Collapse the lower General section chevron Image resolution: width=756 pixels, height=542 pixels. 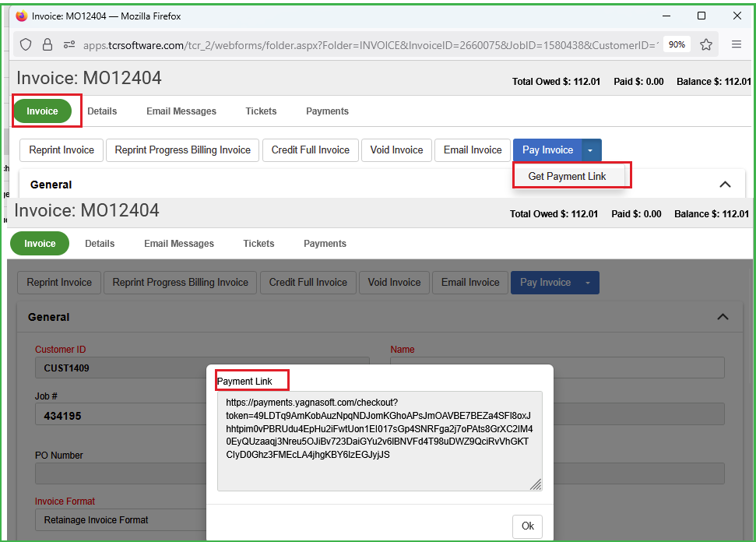click(723, 317)
